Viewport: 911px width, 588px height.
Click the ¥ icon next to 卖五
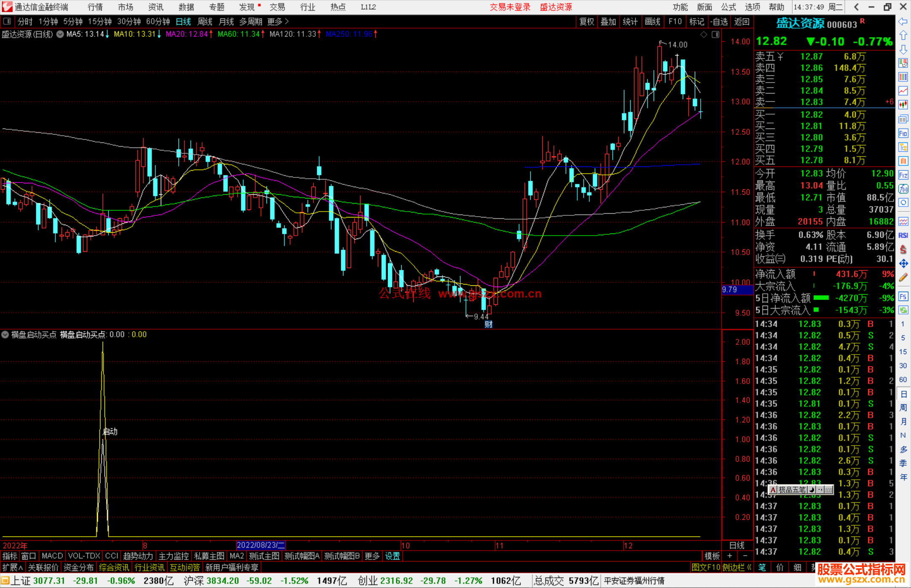(x=780, y=56)
